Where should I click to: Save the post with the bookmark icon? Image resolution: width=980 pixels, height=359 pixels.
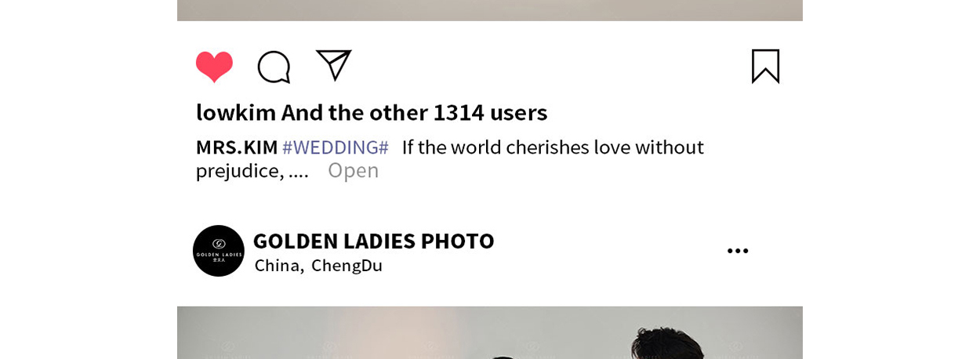(x=765, y=66)
